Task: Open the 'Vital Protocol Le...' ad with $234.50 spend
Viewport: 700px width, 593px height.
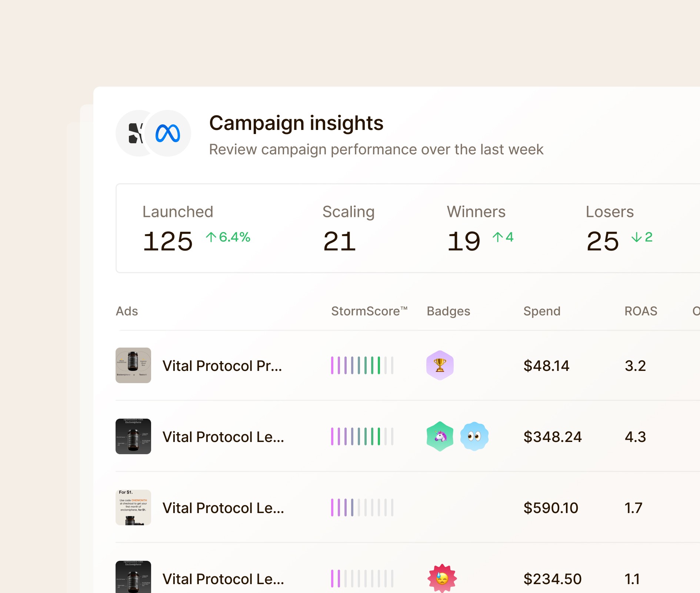Action: (223, 579)
